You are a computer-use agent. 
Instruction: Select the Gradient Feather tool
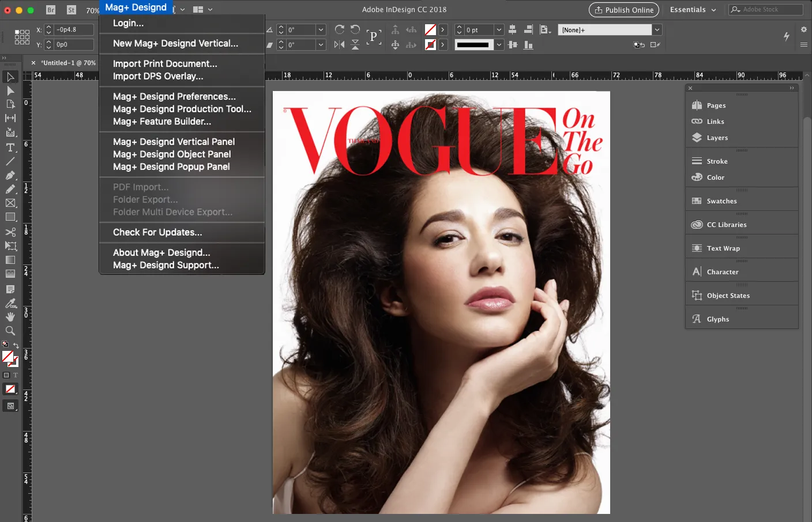click(10, 274)
